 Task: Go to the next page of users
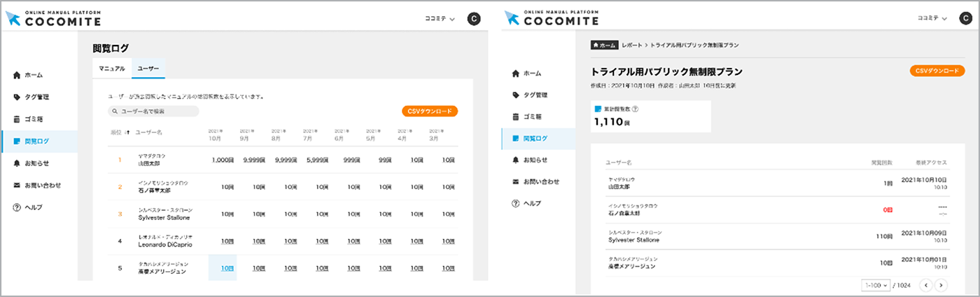[x=941, y=285]
